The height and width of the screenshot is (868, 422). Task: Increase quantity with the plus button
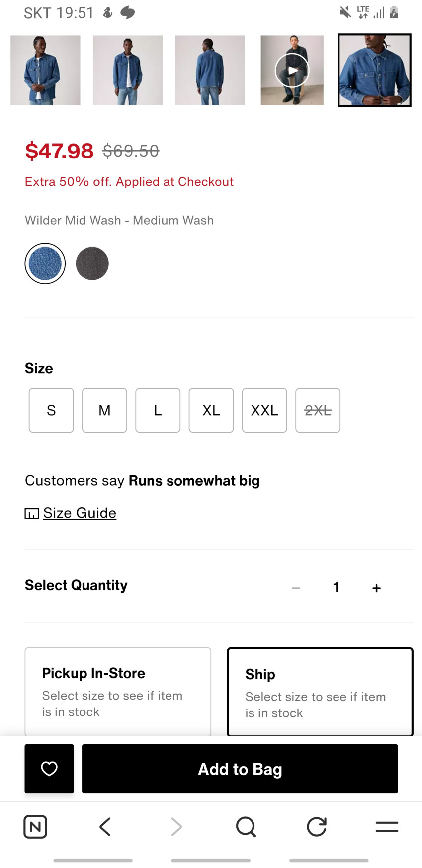376,588
